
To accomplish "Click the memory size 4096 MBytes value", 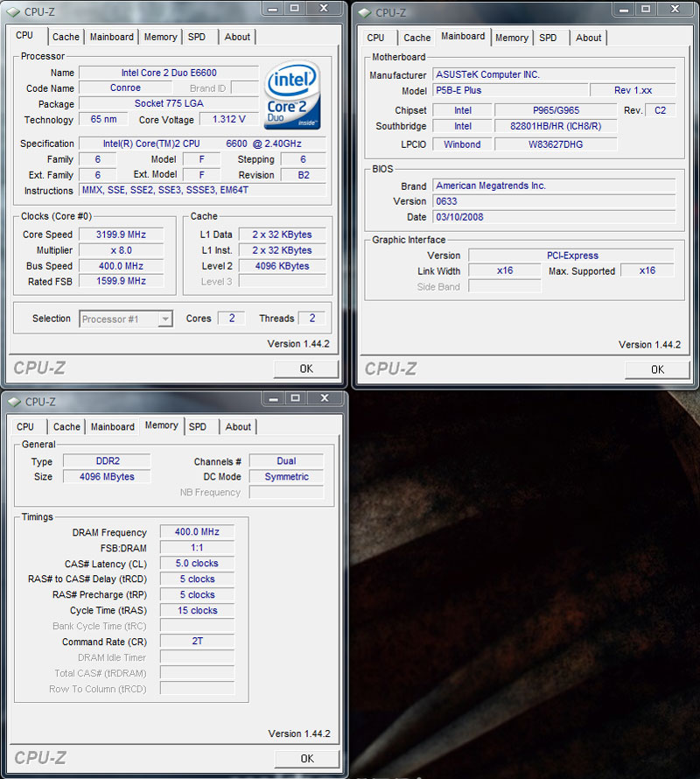I will (x=108, y=477).
